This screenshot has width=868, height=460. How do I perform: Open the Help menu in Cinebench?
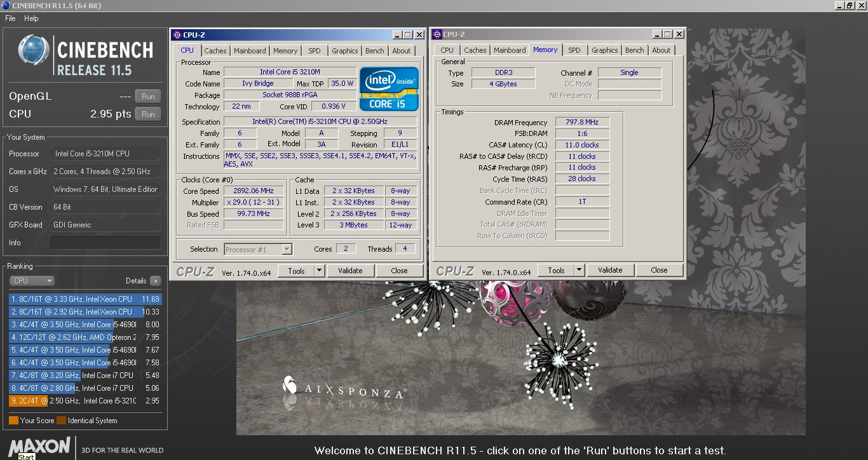31,18
